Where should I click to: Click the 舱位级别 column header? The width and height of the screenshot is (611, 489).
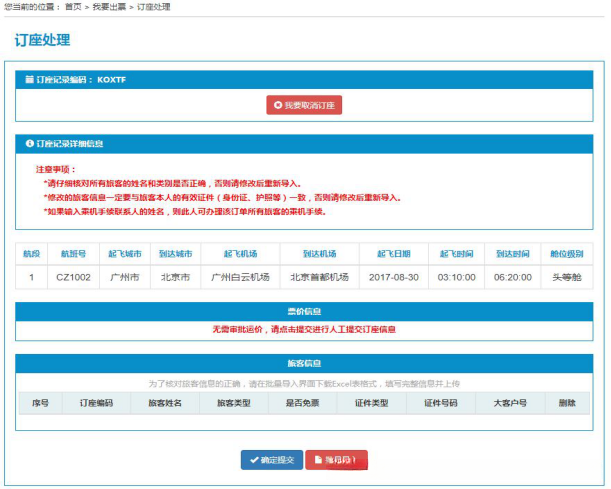point(567,254)
